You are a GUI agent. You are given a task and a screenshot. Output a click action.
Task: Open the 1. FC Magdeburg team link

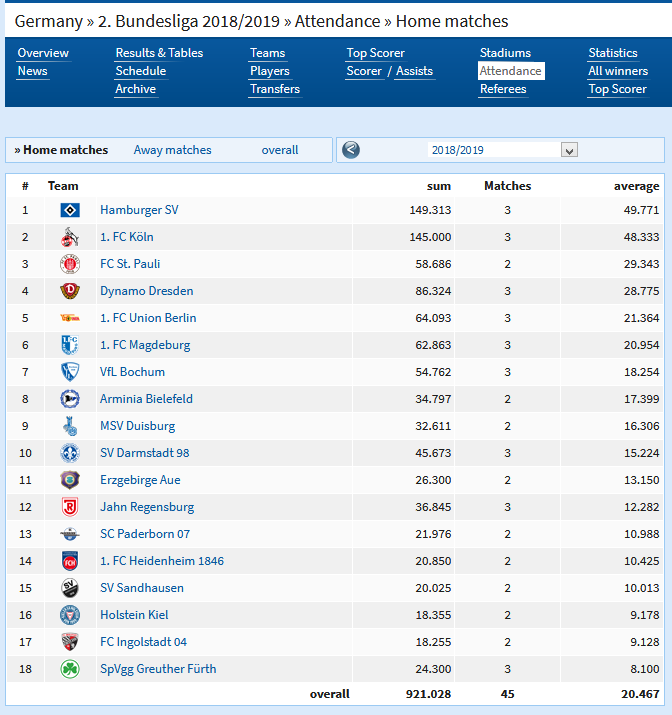145,345
